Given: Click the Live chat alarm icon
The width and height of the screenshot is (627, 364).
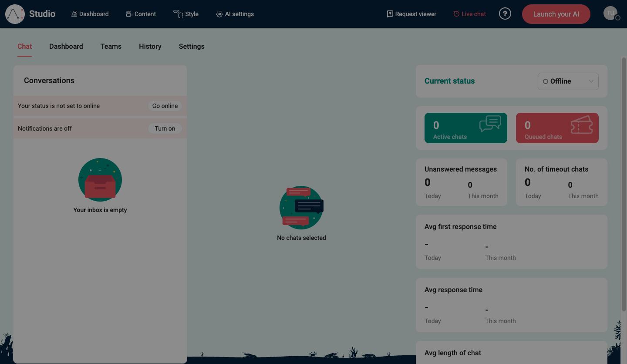Looking at the screenshot, I should click(456, 13).
